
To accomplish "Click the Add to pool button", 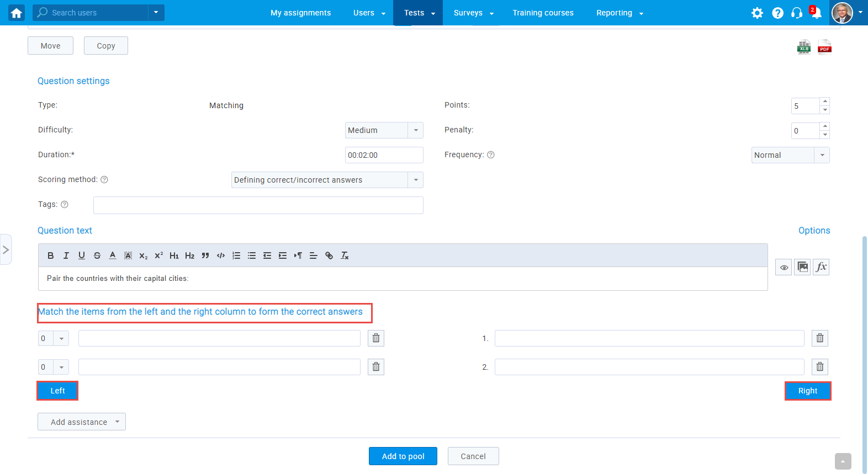I will tap(403, 456).
